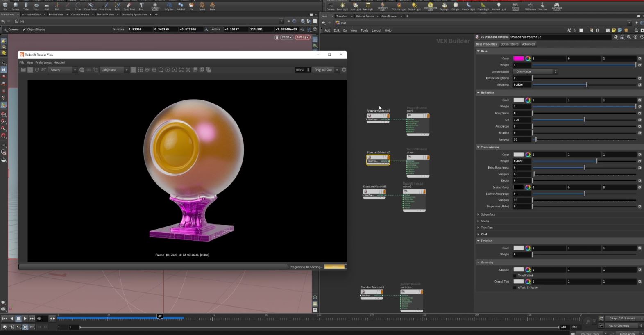Toggle the Object Display checkbox
Viewport: 644px width, 335px height.
click(x=24, y=30)
